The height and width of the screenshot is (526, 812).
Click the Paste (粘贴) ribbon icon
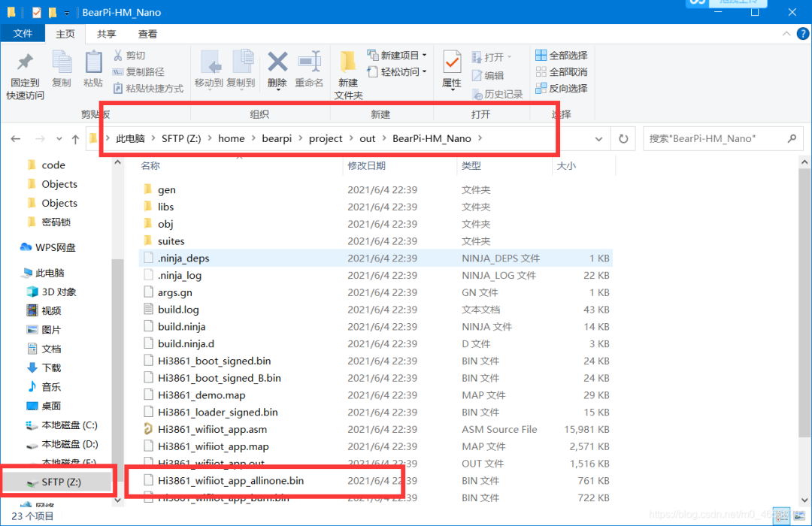click(93, 68)
